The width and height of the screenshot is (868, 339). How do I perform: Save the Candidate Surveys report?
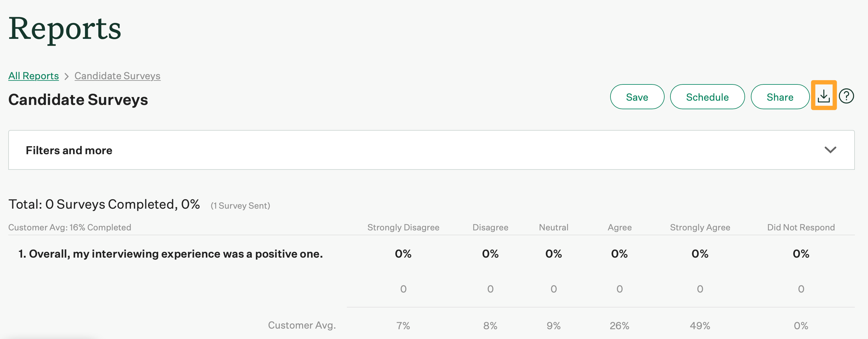637,97
